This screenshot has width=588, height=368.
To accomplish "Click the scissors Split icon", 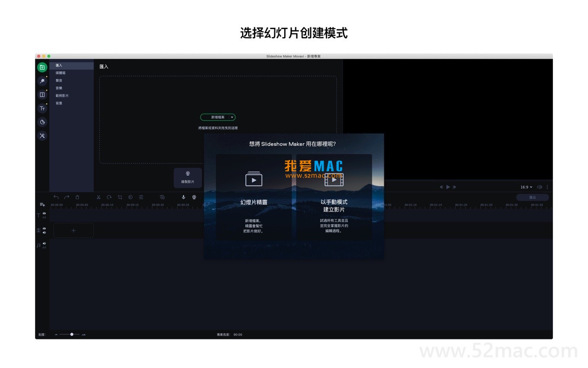I will (99, 197).
